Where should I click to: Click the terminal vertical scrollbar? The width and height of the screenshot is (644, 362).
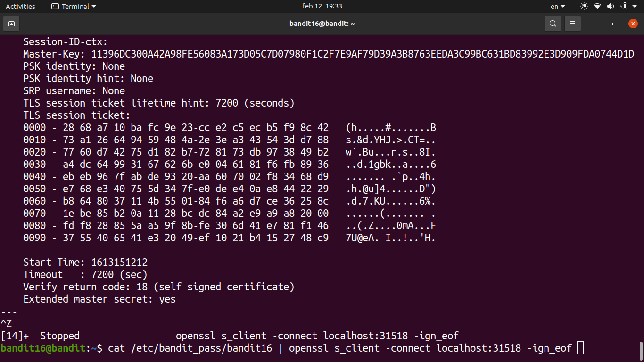coord(641,351)
